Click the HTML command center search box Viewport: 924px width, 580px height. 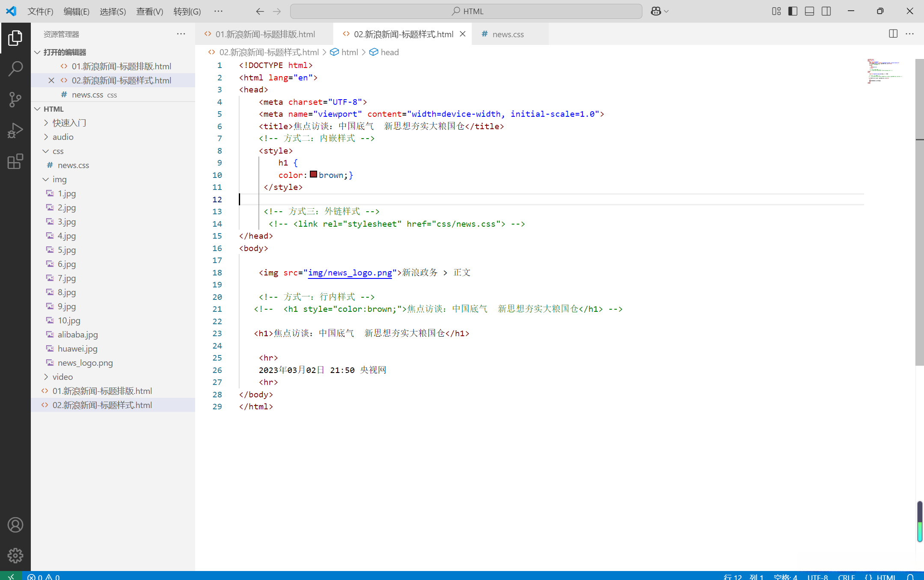click(466, 11)
